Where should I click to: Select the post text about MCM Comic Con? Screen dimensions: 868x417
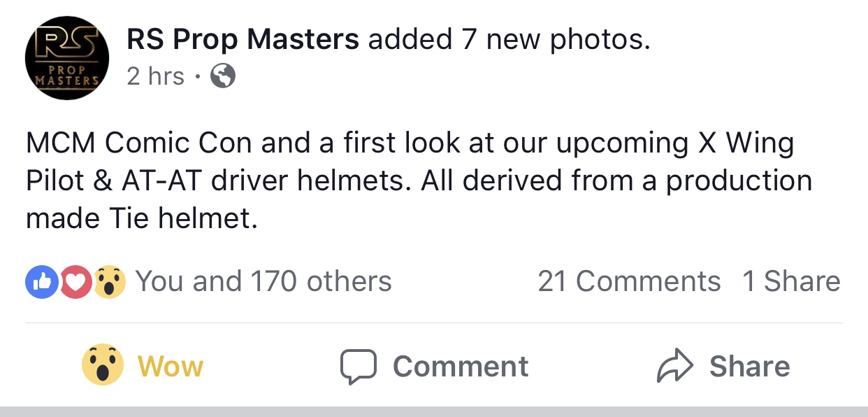(x=419, y=181)
